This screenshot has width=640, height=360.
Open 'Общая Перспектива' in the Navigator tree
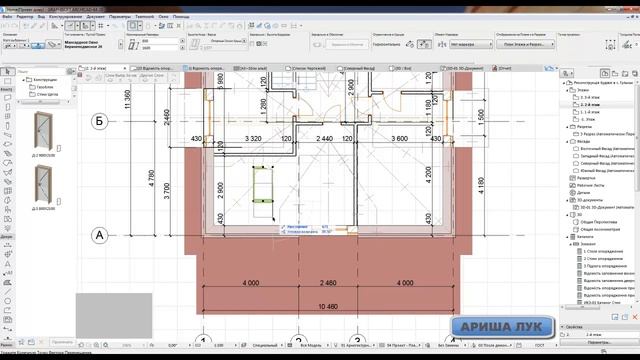[x=598, y=222]
